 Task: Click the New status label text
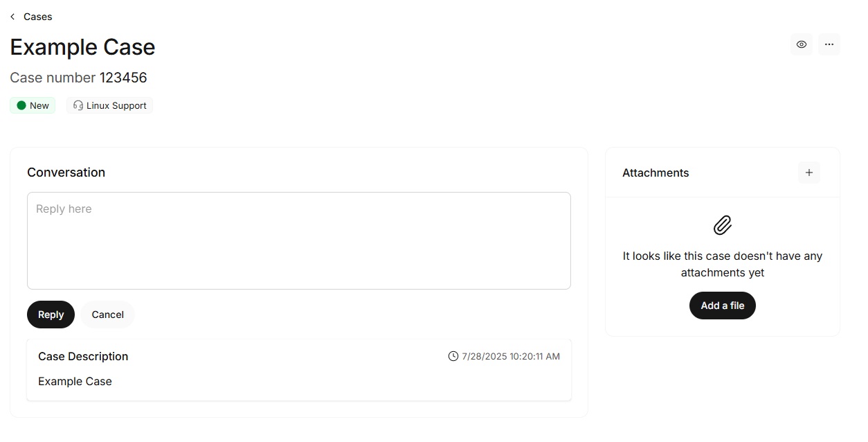[x=39, y=105]
